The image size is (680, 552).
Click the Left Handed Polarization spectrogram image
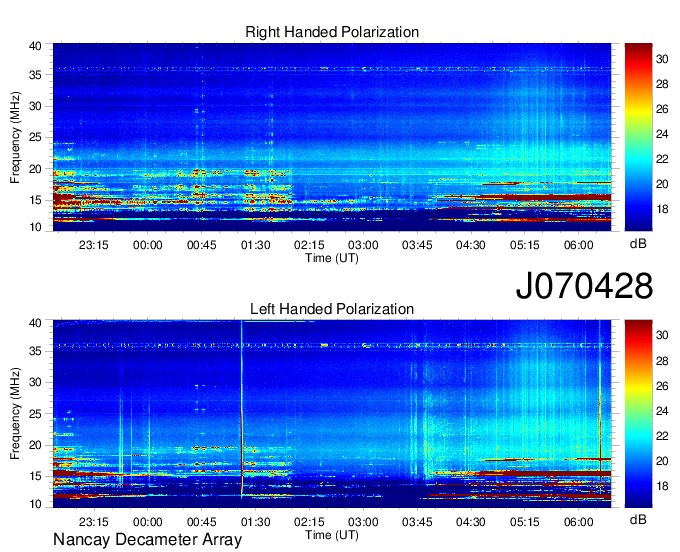(x=332, y=414)
